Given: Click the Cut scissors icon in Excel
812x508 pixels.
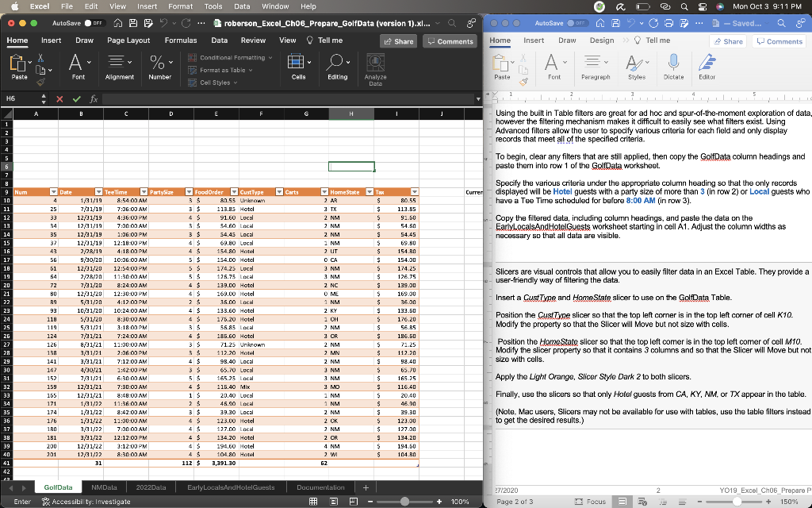Looking at the screenshot, I should click(x=40, y=58).
